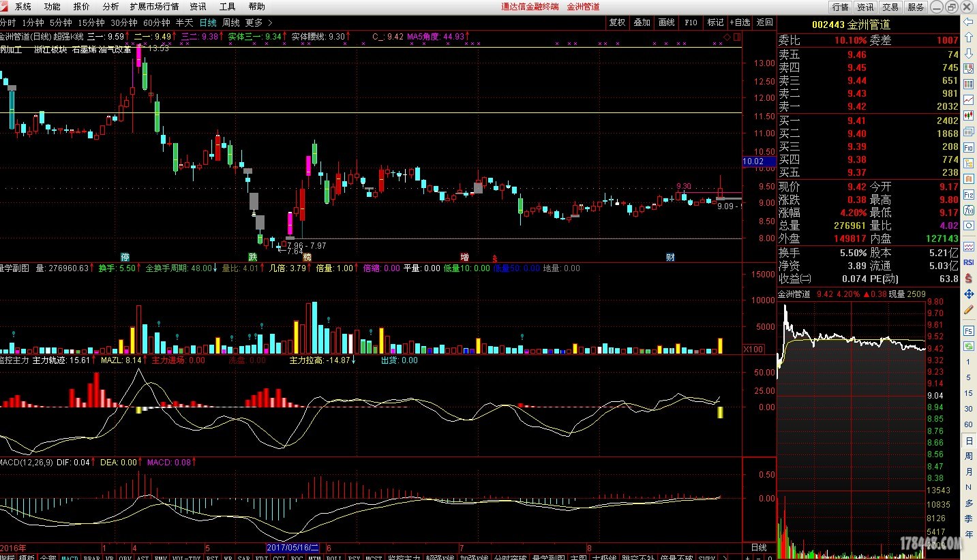This screenshot has height=560, width=977.
Task: Click the checklist table icon in sidebar
Action: coord(968,84)
